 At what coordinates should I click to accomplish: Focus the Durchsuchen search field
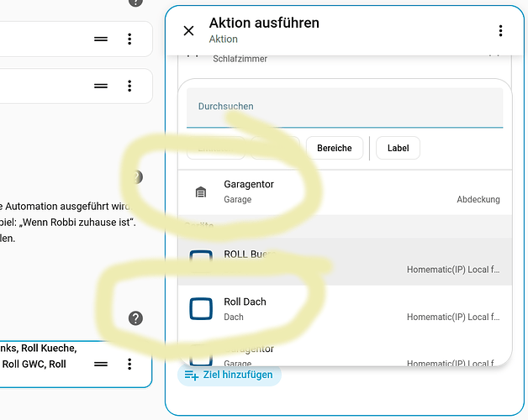[345, 107]
